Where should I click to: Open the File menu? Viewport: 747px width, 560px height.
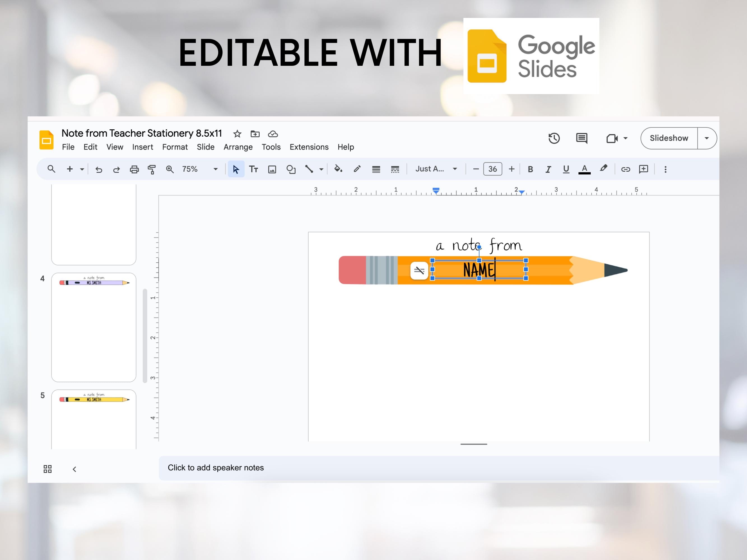tap(68, 147)
